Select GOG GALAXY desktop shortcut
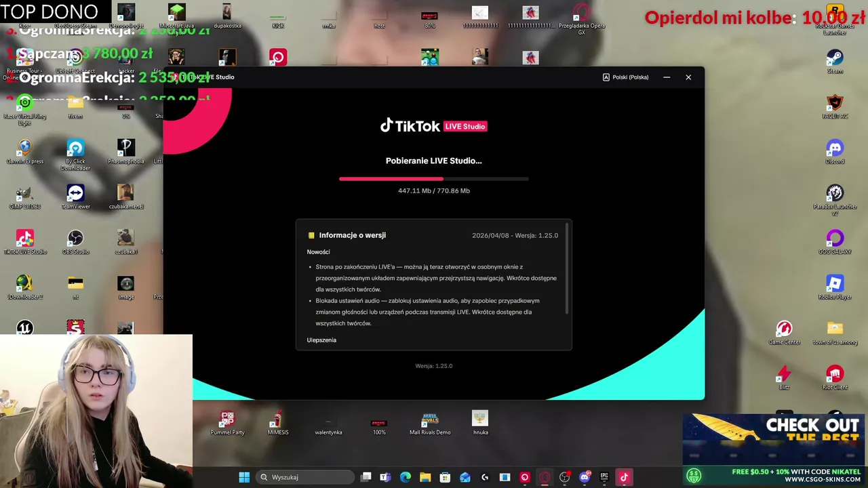The width and height of the screenshot is (868, 488). click(835, 243)
